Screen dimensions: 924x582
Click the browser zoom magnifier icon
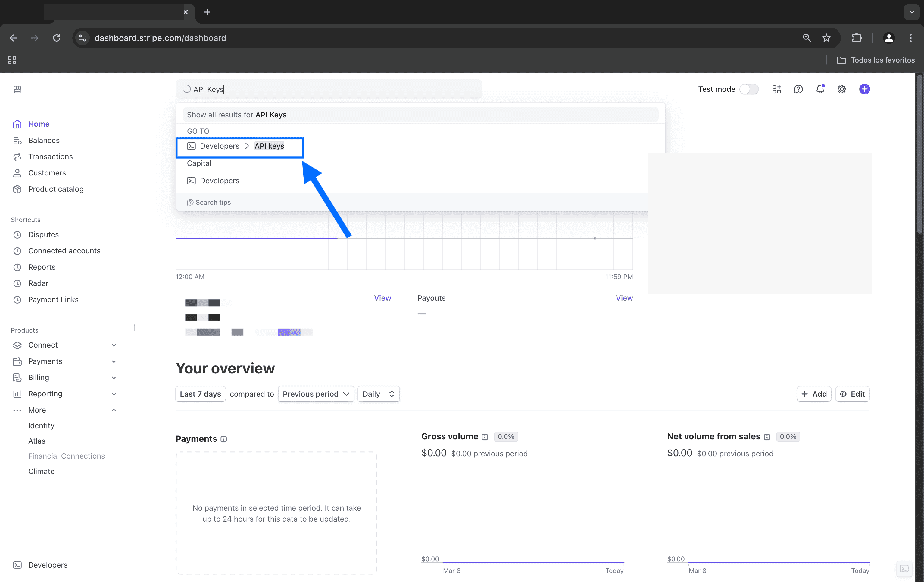[807, 38]
